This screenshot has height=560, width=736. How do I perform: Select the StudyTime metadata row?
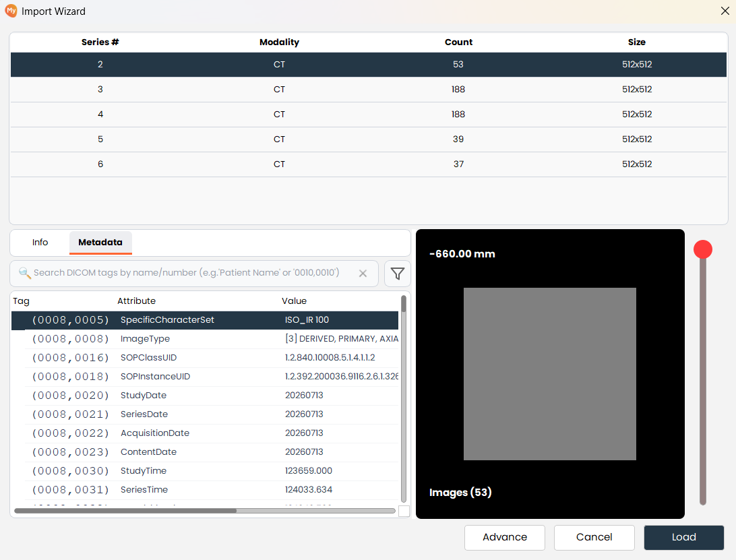[205, 471]
